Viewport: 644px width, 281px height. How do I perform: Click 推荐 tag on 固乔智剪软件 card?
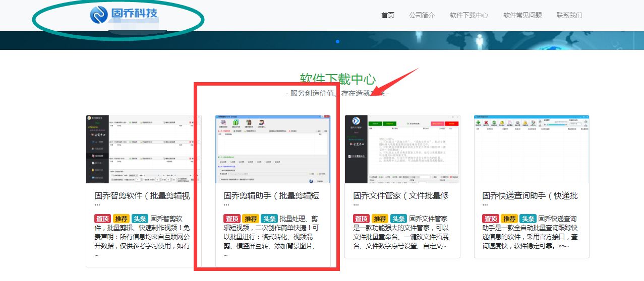click(122, 219)
